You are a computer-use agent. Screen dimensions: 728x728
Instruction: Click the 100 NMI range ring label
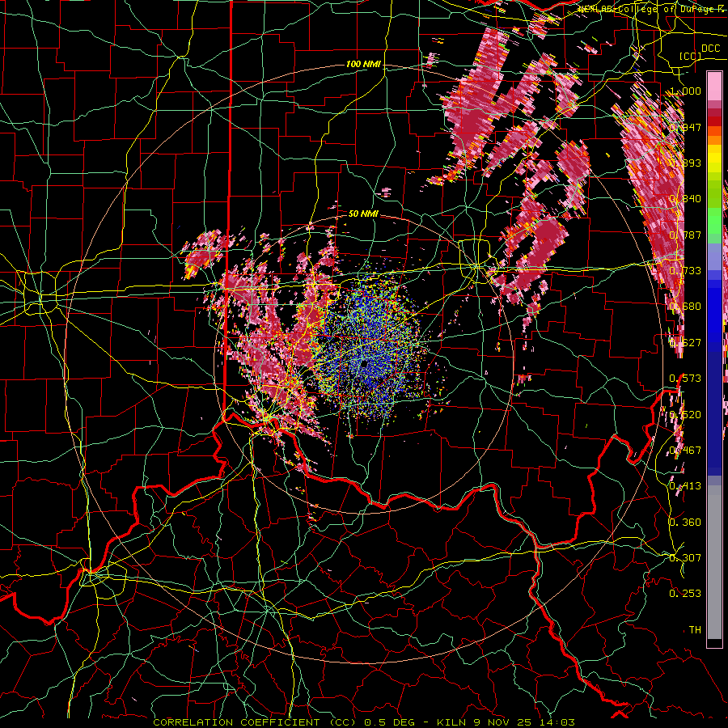click(x=363, y=64)
